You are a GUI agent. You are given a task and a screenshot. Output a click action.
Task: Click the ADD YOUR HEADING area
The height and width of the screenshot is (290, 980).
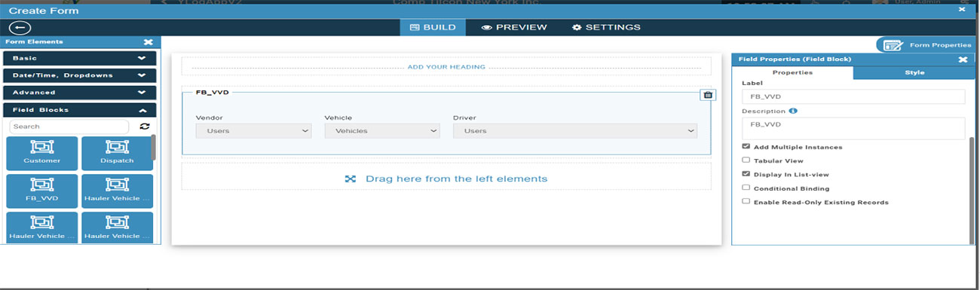pos(446,67)
